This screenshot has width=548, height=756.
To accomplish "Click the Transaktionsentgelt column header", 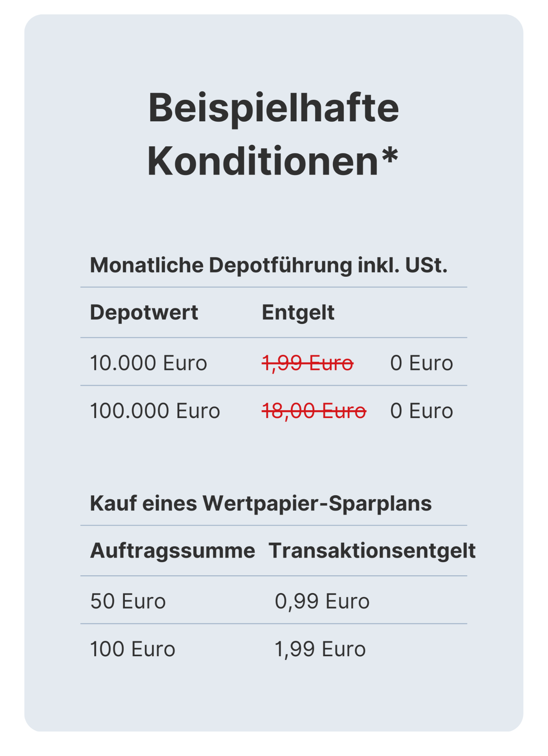I will [x=372, y=551].
